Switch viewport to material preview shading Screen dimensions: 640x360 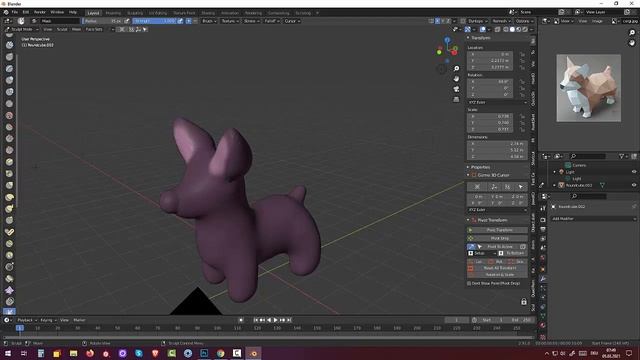(518, 29)
